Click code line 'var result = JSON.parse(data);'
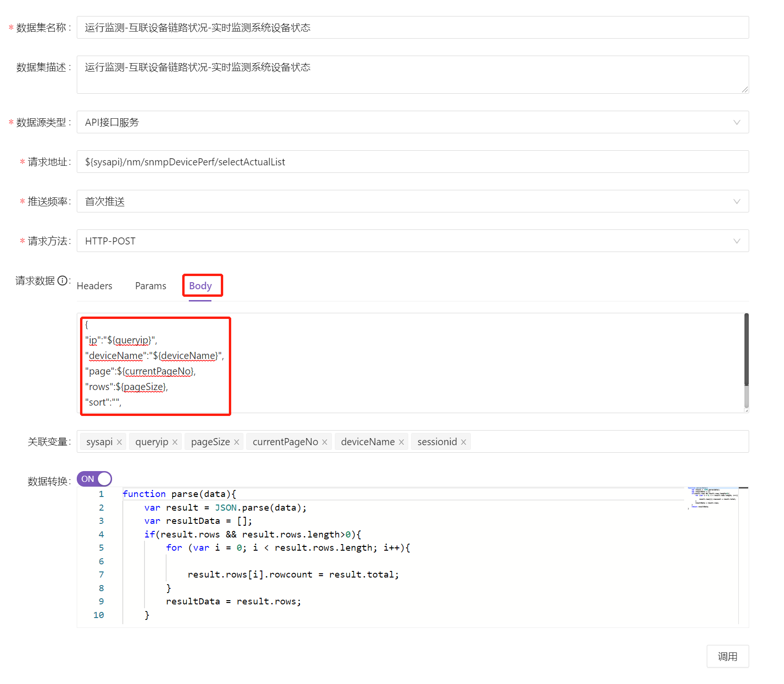Screen dimensions: 784x684 point(226,508)
